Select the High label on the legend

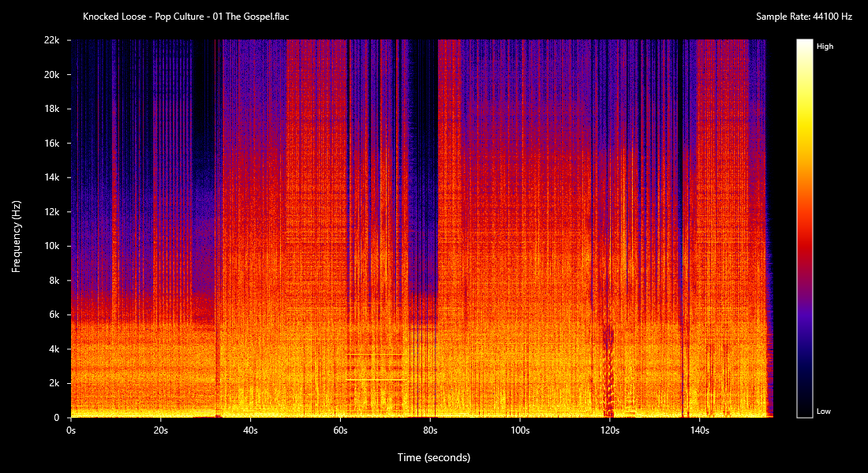(x=825, y=47)
